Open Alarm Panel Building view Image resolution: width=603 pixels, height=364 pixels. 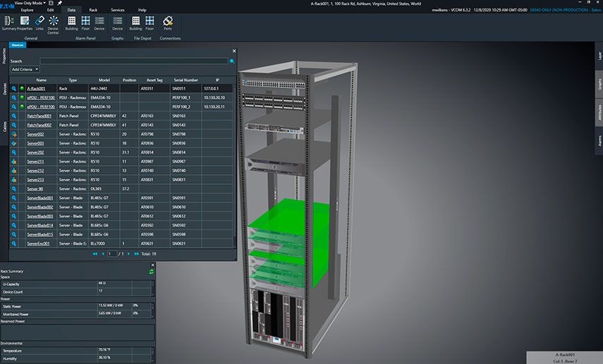71,23
